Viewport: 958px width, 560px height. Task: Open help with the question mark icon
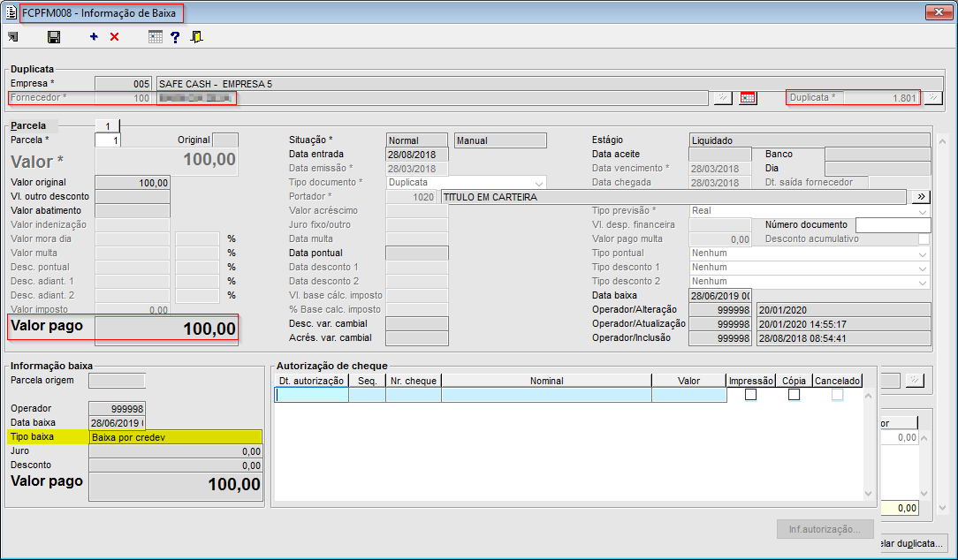(175, 37)
